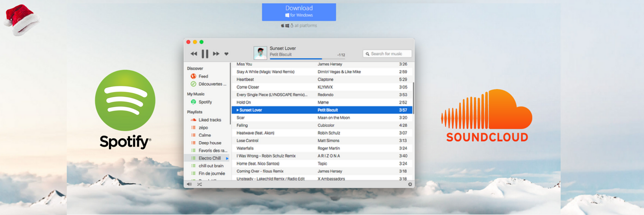Click the rewind previous track button
644x215 pixels.
[194, 54]
